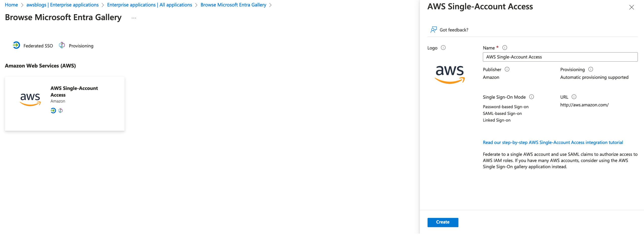This screenshot has width=644, height=248.
Task: Click the Provisioning filter icon
Action: click(62, 45)
